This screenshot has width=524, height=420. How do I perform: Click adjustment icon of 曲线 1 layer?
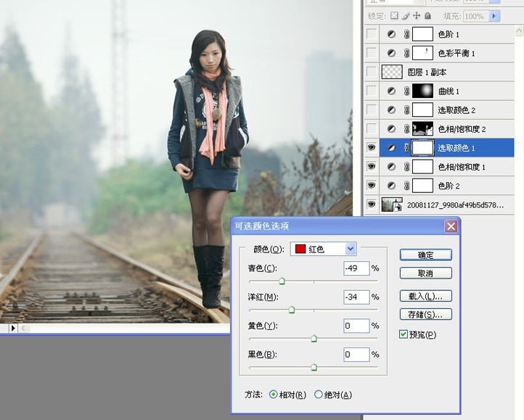tap(391, 91)
